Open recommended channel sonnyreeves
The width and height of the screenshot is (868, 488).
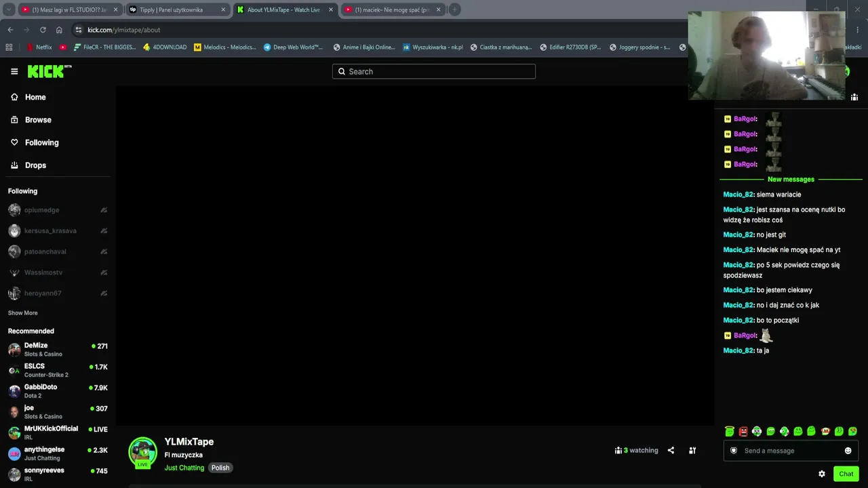(x=58, y=474)
